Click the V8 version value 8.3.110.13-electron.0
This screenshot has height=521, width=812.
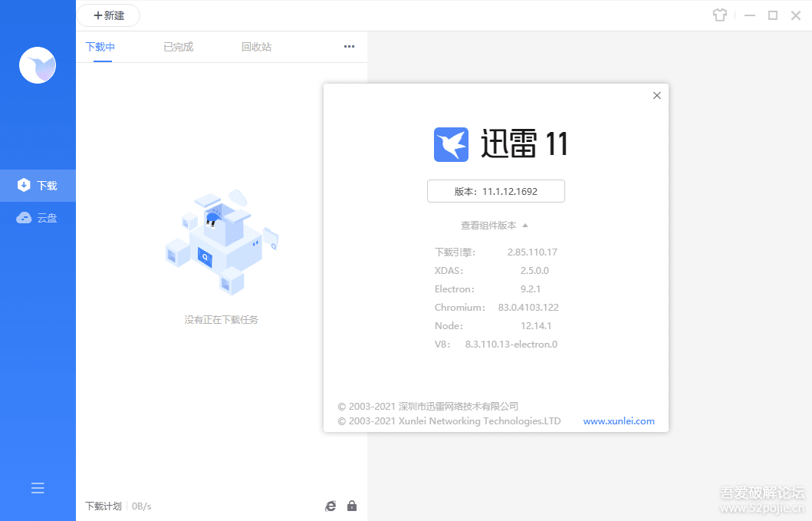pyautogui.click(x=511, y=345)
